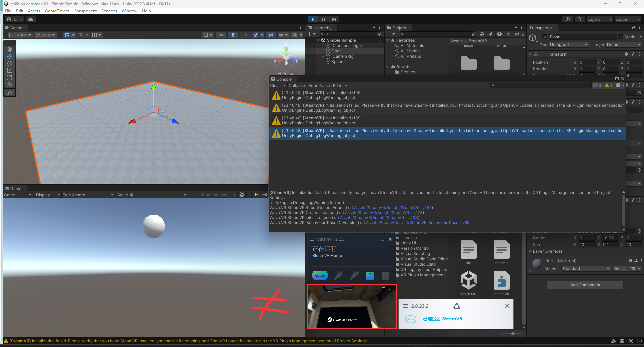Open Shader Standard dropdown
This screenshot has width=644, height=347.
coord(586,269)
